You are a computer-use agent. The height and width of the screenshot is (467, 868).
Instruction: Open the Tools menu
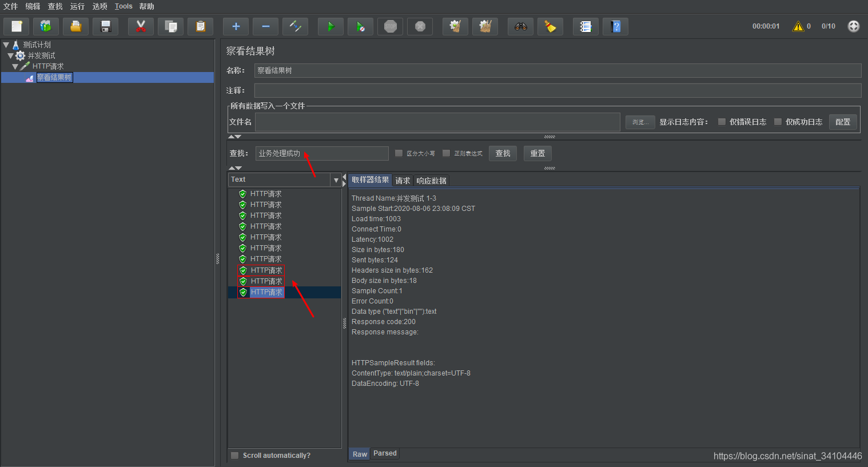point(124,6)
